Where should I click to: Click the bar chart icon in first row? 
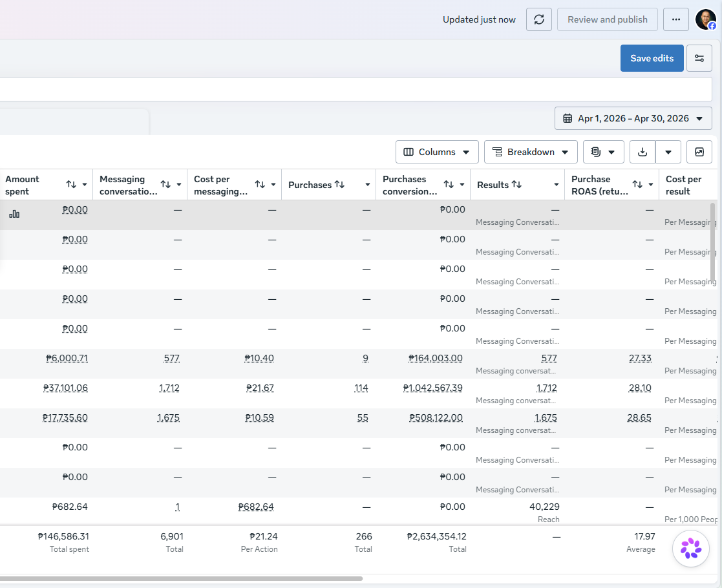14,214
